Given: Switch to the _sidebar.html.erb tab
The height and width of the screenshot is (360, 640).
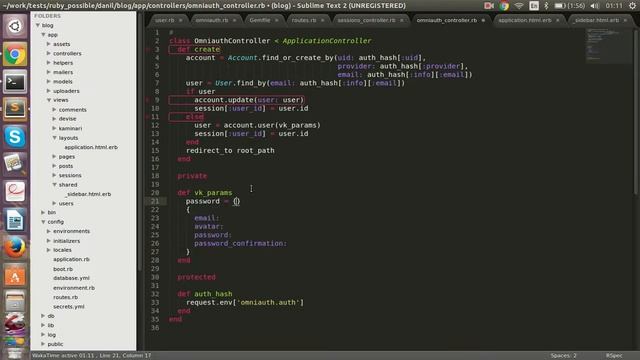Looking at the screenshot, I should [596, 20].
